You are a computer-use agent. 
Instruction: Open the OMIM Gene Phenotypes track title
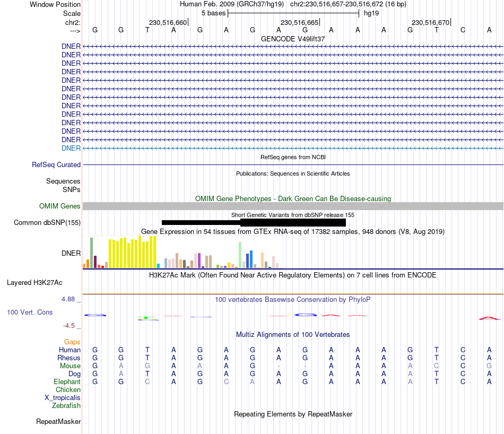(x=293, y=198)
